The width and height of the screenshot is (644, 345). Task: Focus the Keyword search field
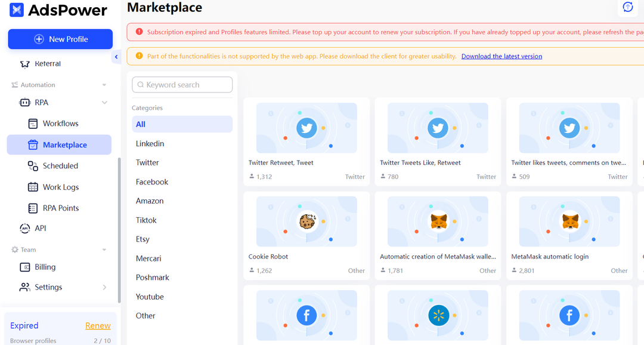(182, 85)
